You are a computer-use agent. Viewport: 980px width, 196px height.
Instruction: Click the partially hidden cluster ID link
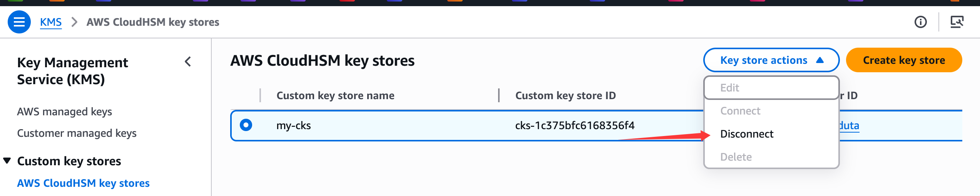pos(849,125)
